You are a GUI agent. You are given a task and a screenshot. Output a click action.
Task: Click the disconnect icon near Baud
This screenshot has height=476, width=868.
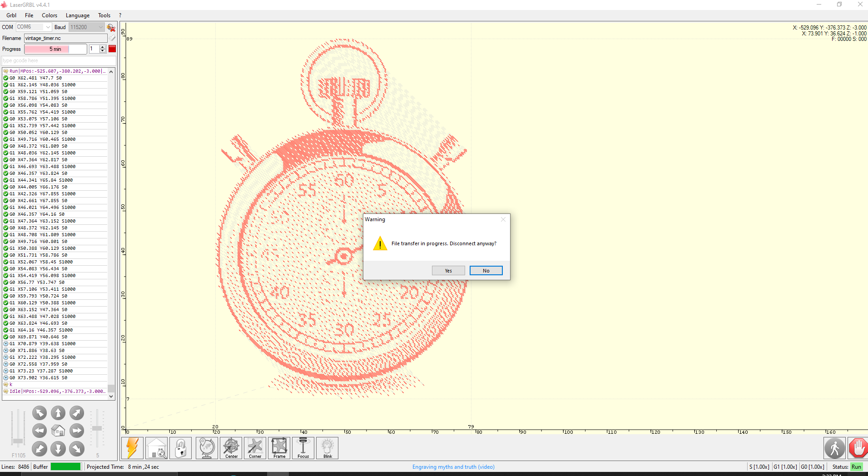point(110,27)
